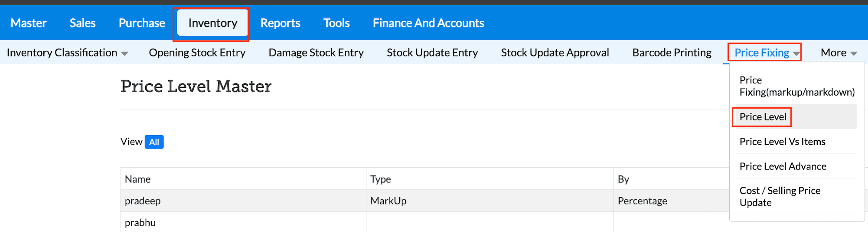
Task: Open Opening Stock Entry page
Action: pos(197,53)
